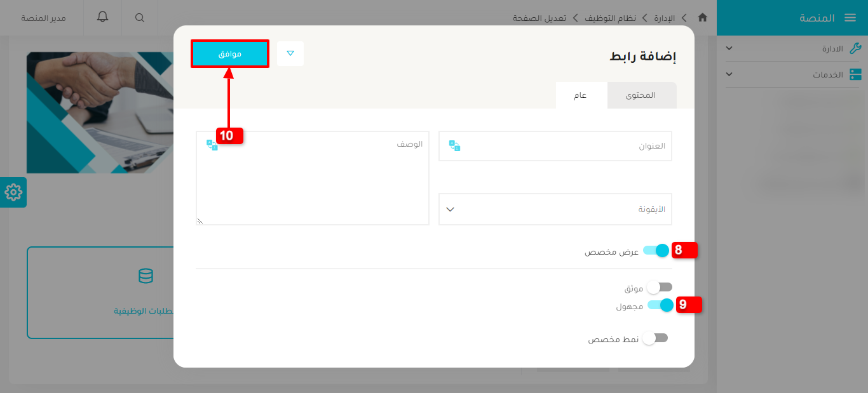Click the arrow next to the موافق button
The width and height of the screenshot is (868, 393).
(x=290, y=53)
